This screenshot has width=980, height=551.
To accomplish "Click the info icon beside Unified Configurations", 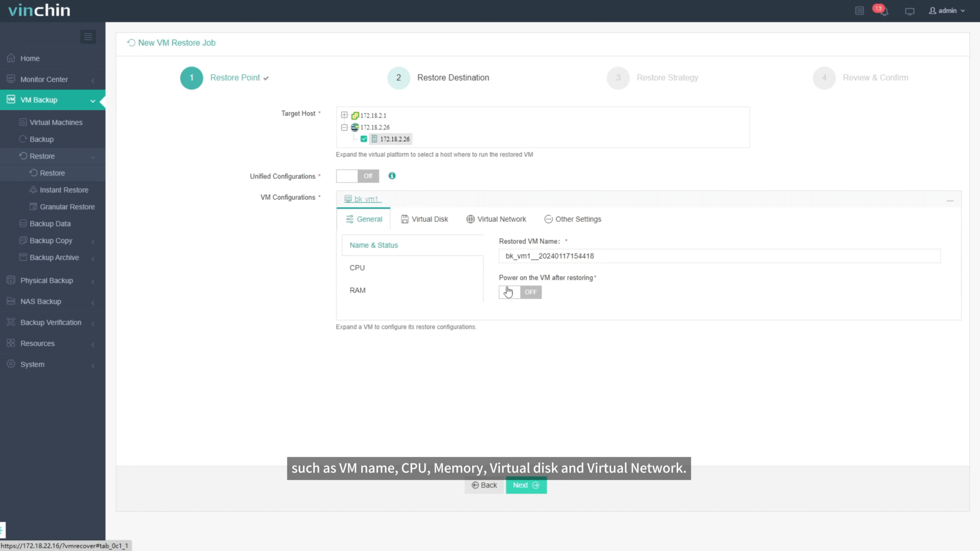I will click(392, 176).
